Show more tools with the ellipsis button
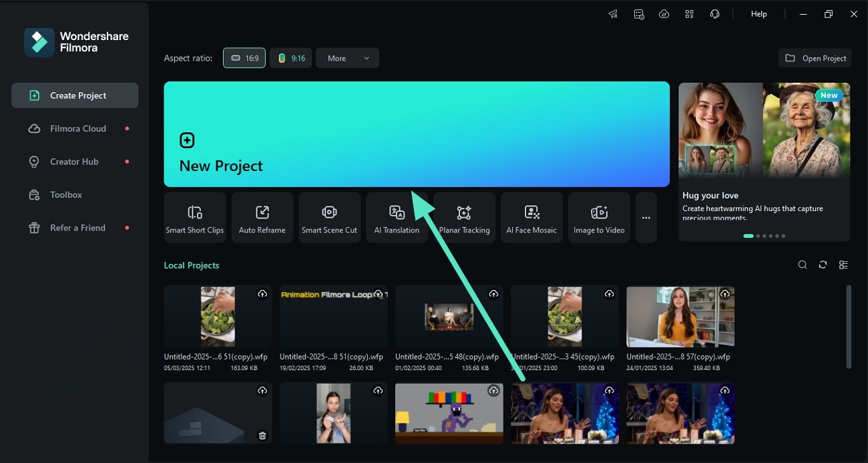868x463 pixels. pyautogui.click(x=646, y=217)
